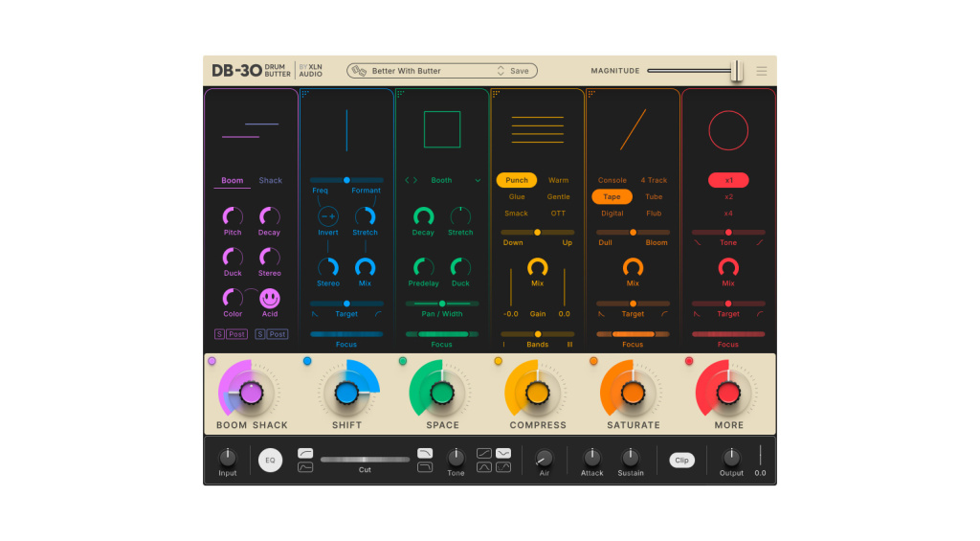Switch to the Shack tab
Viewport: 980px width, 541px height.
[270, 180]
